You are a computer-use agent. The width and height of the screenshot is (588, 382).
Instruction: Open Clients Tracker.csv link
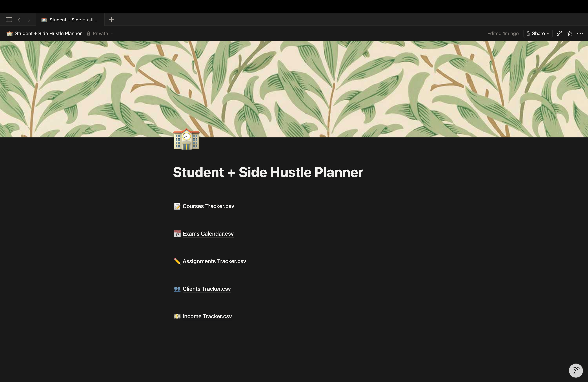207,289
